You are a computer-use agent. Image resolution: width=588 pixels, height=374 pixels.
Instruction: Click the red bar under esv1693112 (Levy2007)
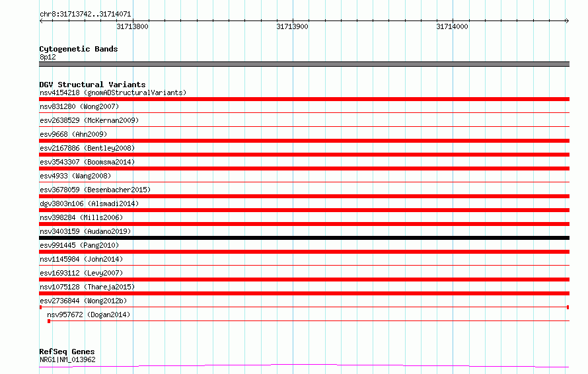coord(304,280)
